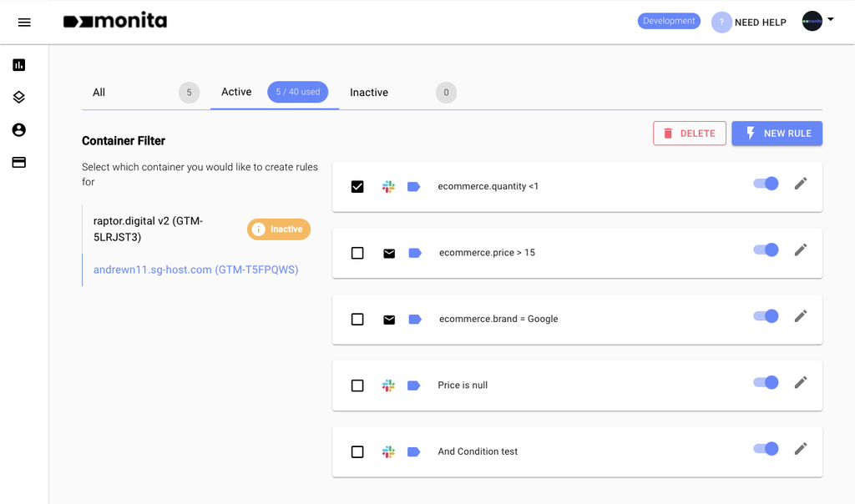
Task: Edit the Price is null rule
Action: click(x=801, y=382)
